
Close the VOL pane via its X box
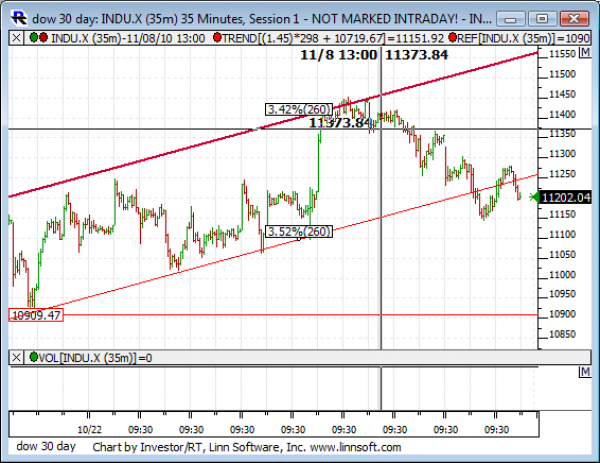tap(16, 358)
